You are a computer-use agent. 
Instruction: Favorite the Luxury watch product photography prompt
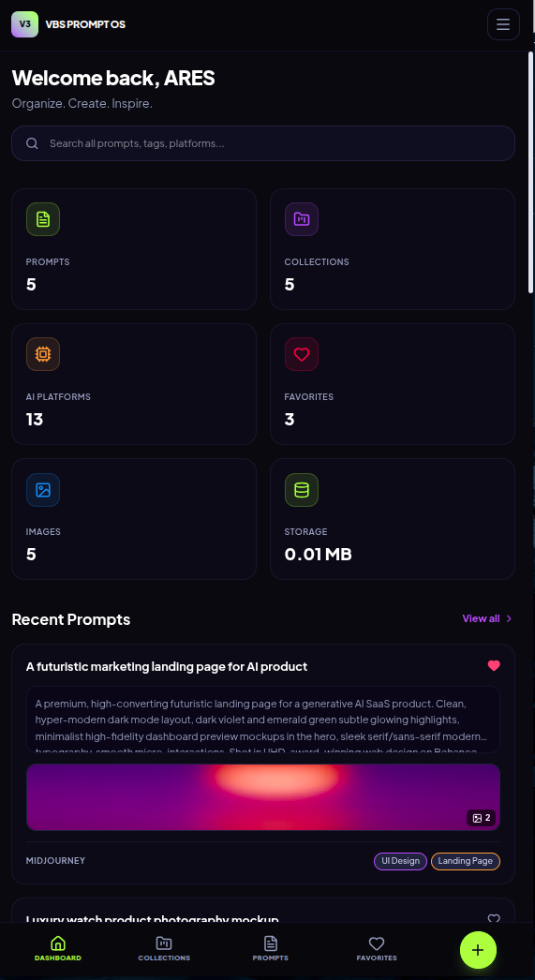click(x=494, y=919)
